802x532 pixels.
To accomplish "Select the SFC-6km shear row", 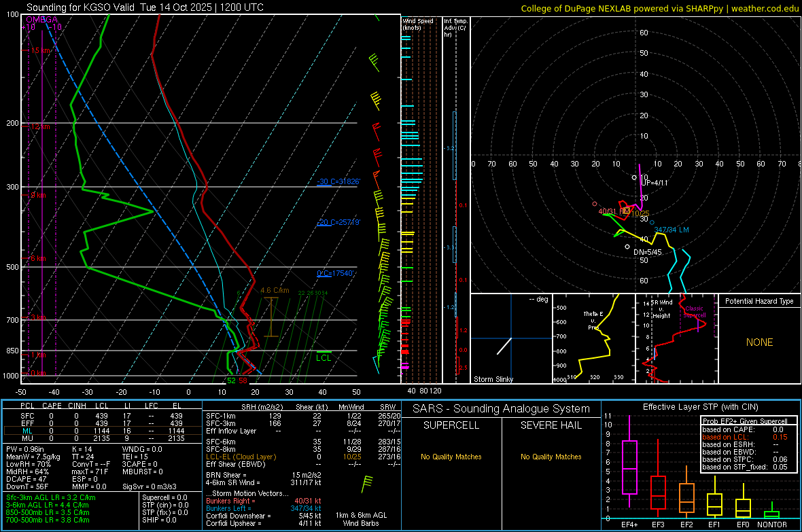I will 303,442.
